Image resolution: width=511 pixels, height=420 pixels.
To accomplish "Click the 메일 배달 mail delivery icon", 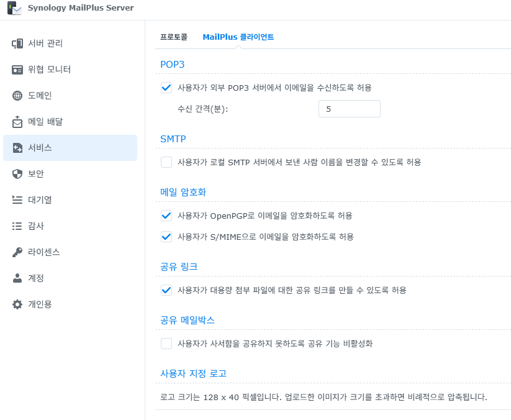I will point(17,122).
